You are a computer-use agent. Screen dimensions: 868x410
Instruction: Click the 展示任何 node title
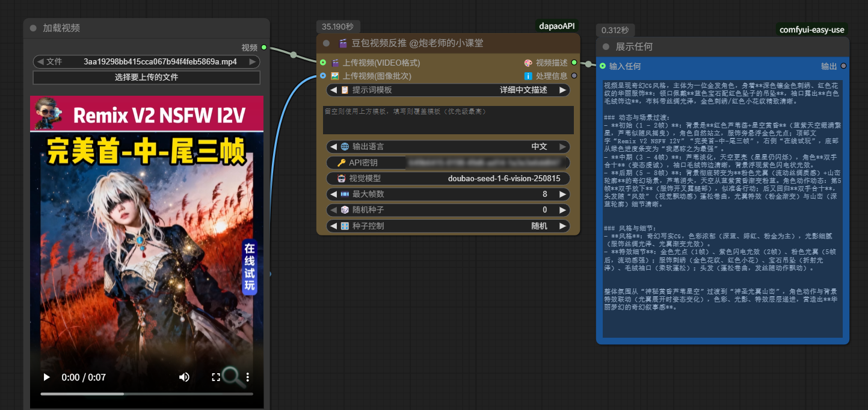click(x=634, y=47)
